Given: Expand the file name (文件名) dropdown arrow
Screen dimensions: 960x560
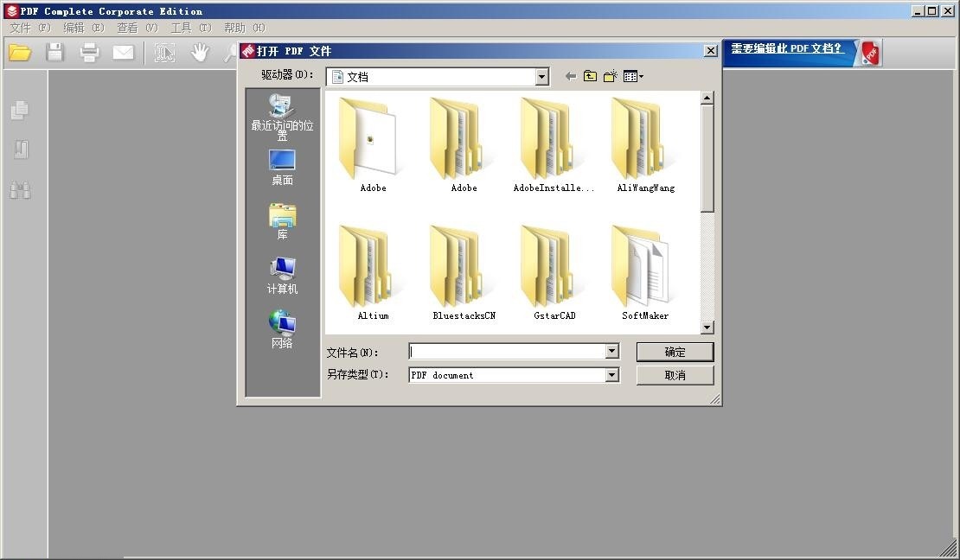Looking at the screenshot, I should coord(611,352).
